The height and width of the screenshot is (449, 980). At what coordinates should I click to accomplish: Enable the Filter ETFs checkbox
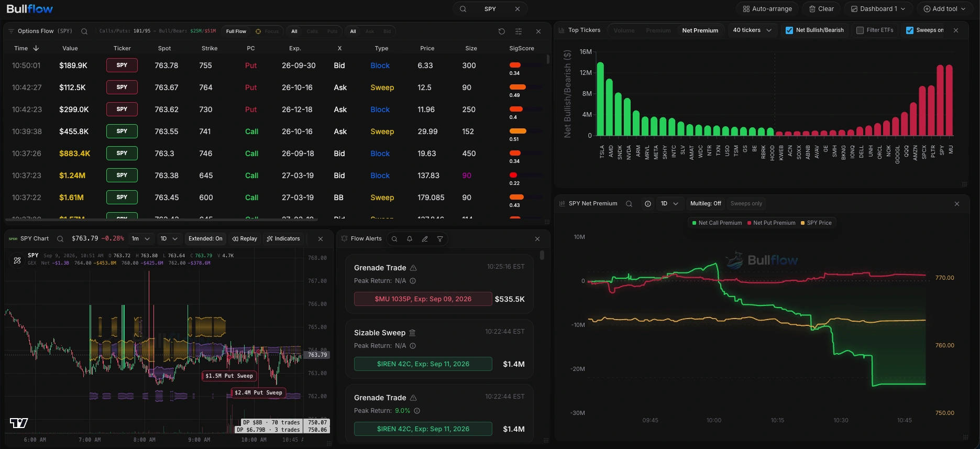coord(860,30)
